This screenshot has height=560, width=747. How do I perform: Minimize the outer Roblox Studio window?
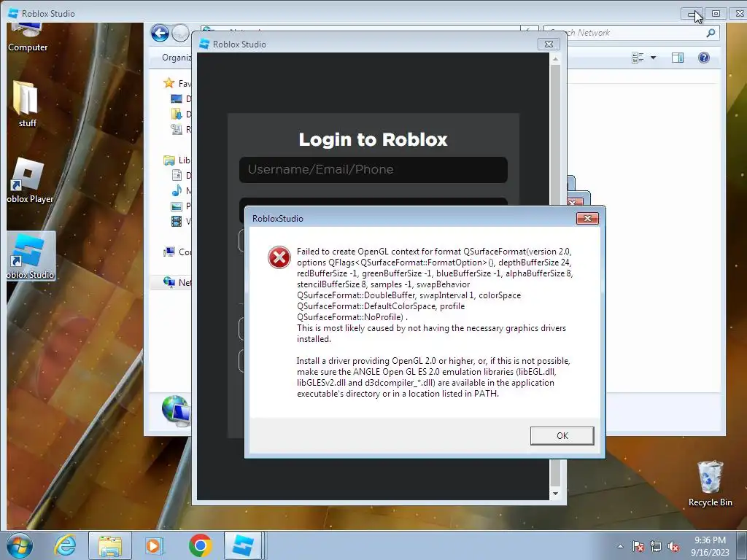pos(692,14)
